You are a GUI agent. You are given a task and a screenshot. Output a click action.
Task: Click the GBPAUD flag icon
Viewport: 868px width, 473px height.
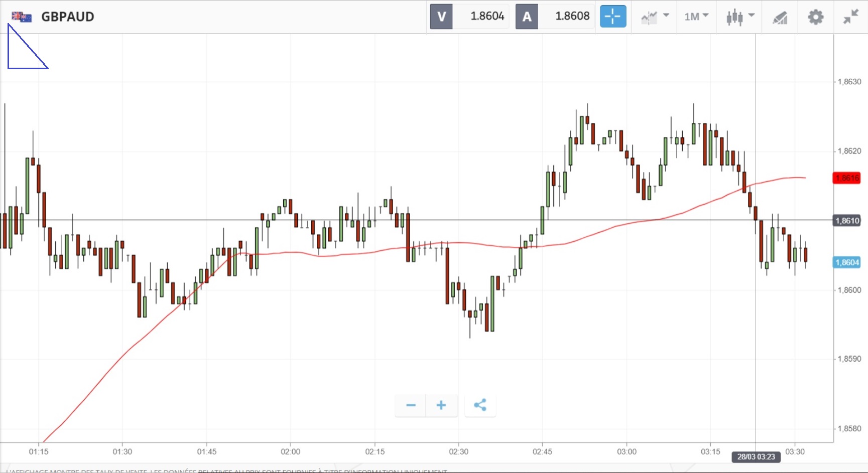tap(22, 17)
